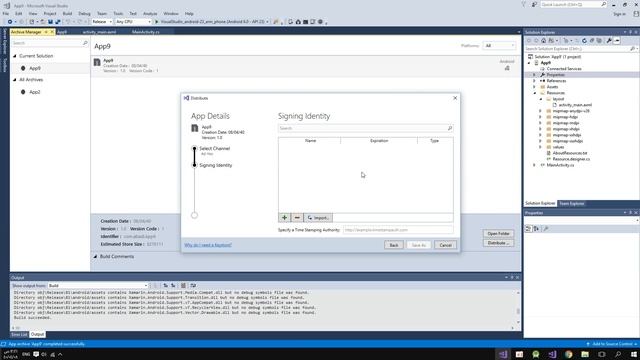Click the Clear All output toolbar icon
The height and width of the screenshot is (360, 640).
tap(183, 286)
